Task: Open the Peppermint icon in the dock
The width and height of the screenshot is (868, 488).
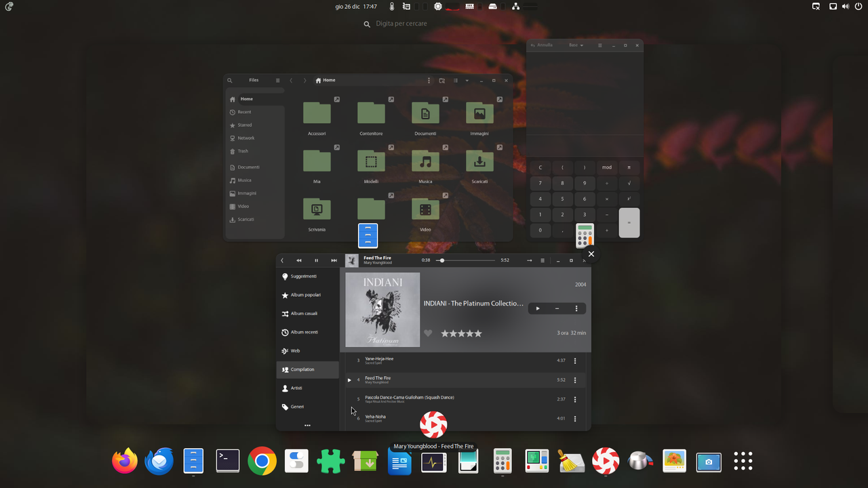Action: coord(606,461)
